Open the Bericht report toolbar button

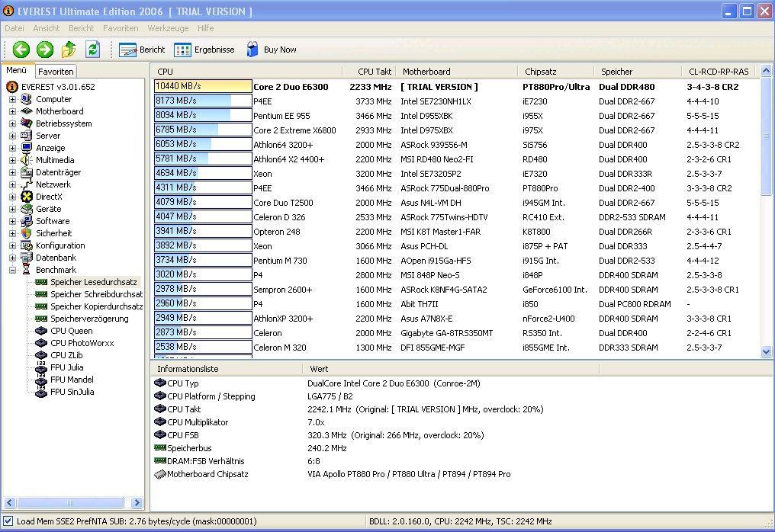click(x=142, y=50)
